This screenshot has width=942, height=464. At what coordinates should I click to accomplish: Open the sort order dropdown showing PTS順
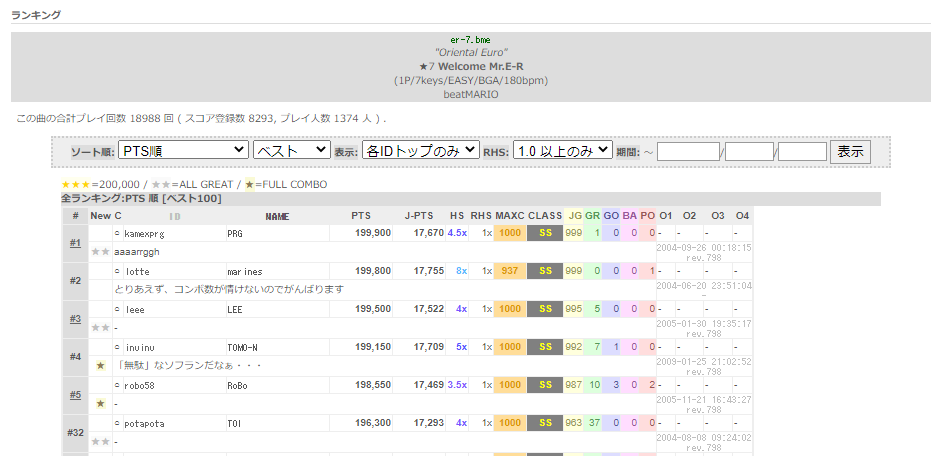tap(183, 150)
